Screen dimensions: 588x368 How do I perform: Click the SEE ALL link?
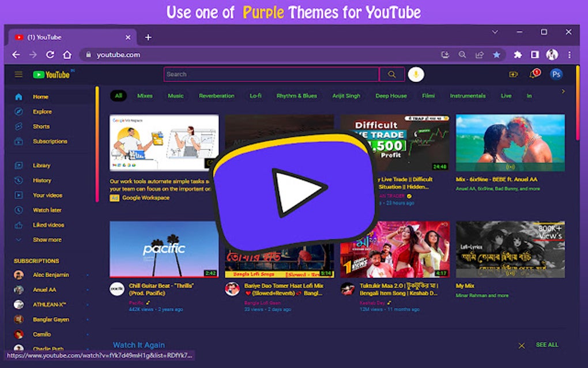pyautogui.click(x=546, y=344)
